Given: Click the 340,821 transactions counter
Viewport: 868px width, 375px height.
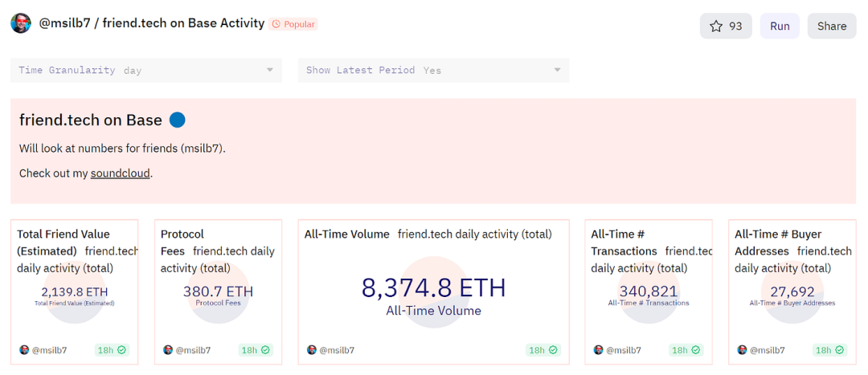Looking at the screenshot, I should tap(648, 291).
